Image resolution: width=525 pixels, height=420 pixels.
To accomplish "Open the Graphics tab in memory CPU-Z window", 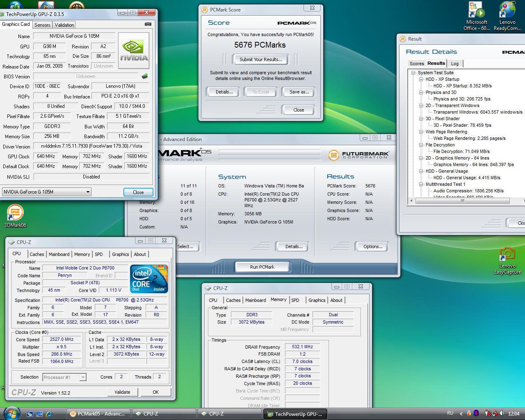I will pyautogui.click(x=317, y=300).
